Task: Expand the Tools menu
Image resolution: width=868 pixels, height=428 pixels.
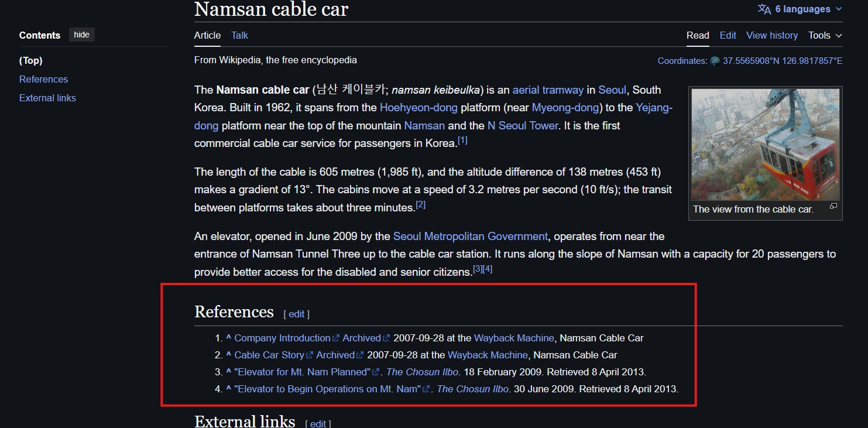Action: (x=825, y=36)
